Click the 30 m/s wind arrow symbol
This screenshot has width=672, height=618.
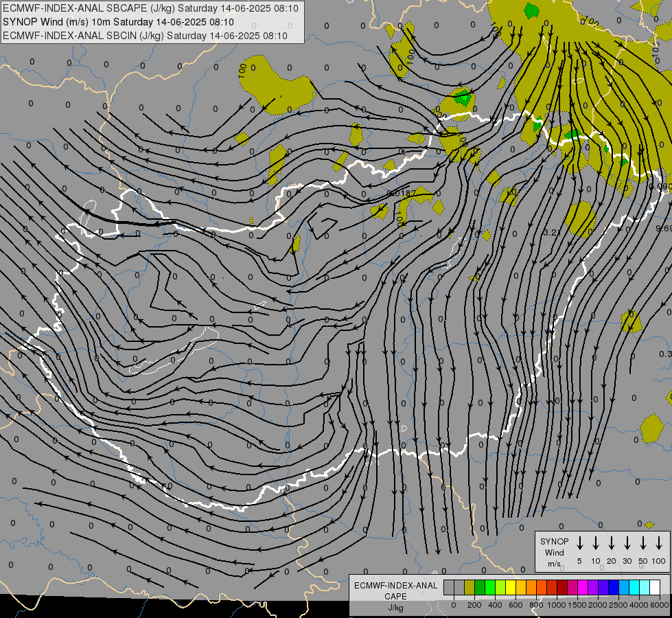[x=627, y=542]
